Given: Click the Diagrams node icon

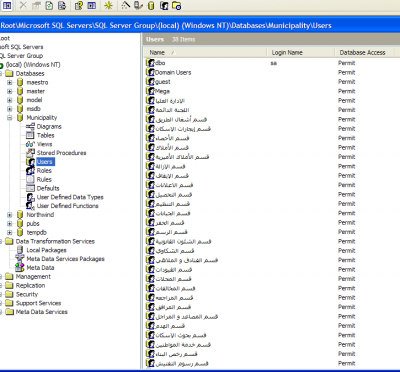Looking at the screenshot, I should 30,127.
